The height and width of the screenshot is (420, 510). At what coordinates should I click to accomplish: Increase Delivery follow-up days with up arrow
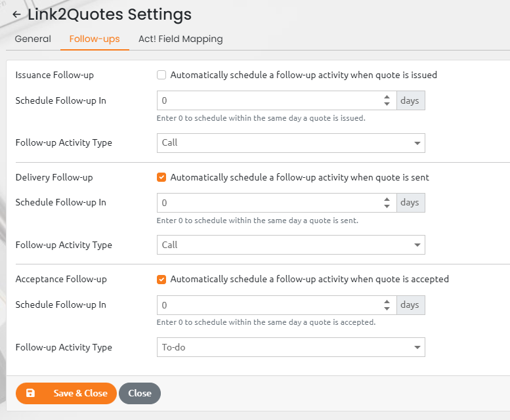point(387,199)
